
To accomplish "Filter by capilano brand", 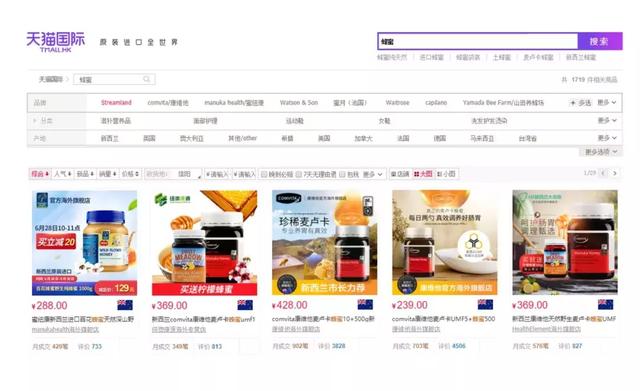I will tap(436, 102).
